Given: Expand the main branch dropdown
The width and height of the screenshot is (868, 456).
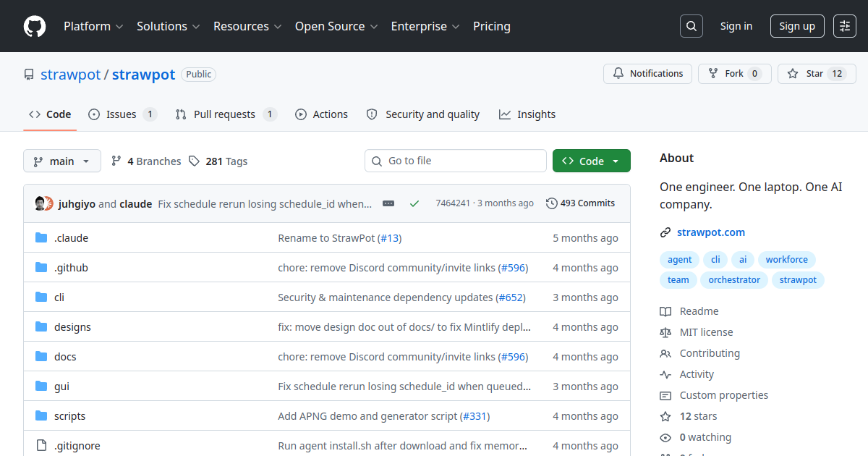Looking at the screenshot, I should point(61,161).
